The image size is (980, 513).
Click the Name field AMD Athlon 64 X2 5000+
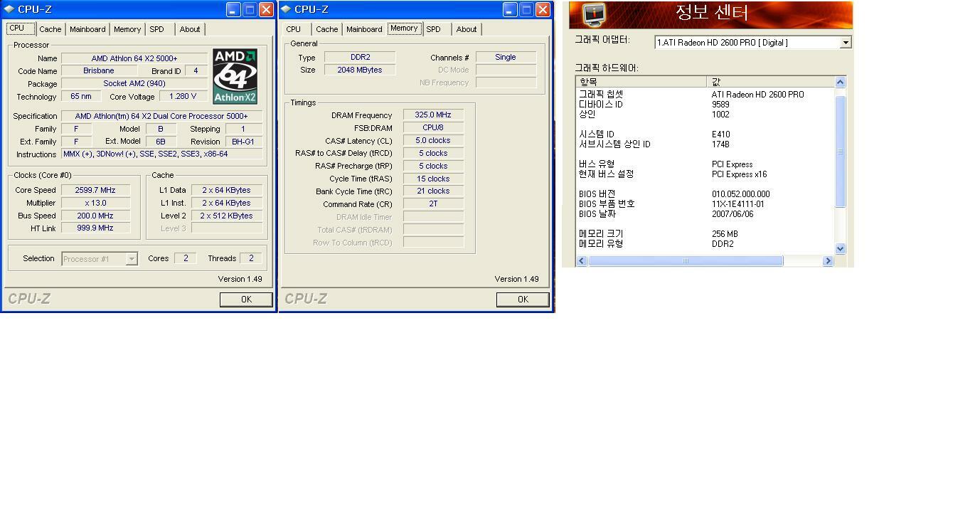(134, 58)
